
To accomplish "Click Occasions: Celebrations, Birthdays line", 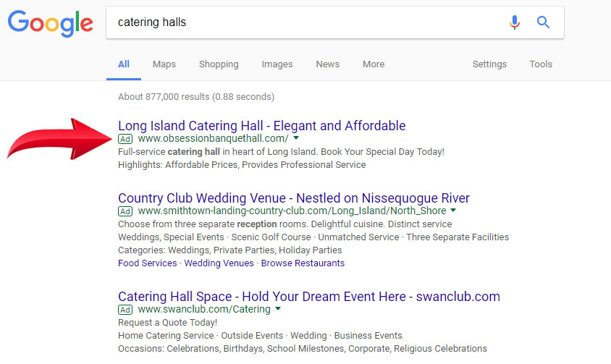I will (x=303, y=349).
